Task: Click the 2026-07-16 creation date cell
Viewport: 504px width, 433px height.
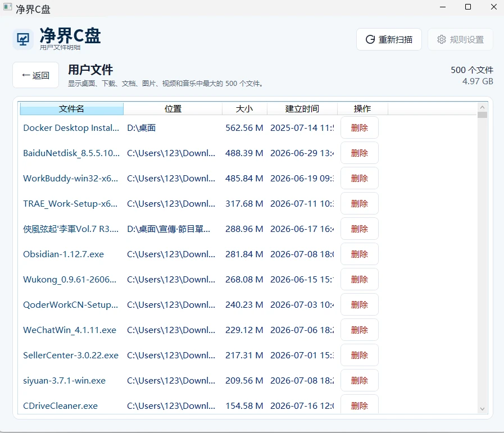Action: (302, 405)
